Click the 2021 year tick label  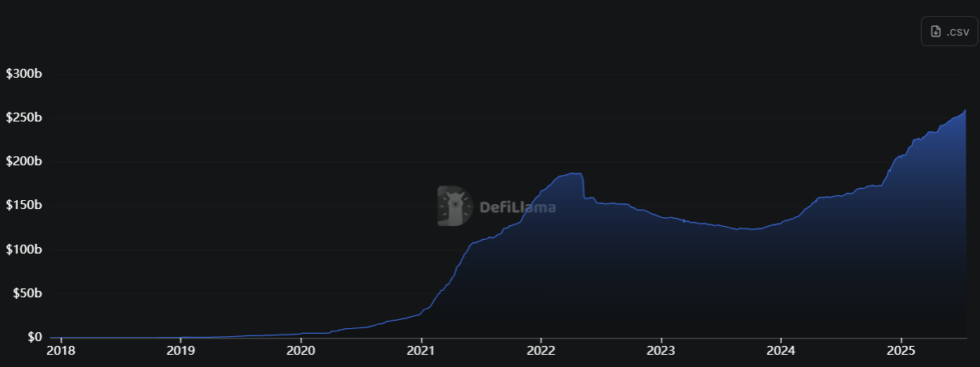(421, 352)
